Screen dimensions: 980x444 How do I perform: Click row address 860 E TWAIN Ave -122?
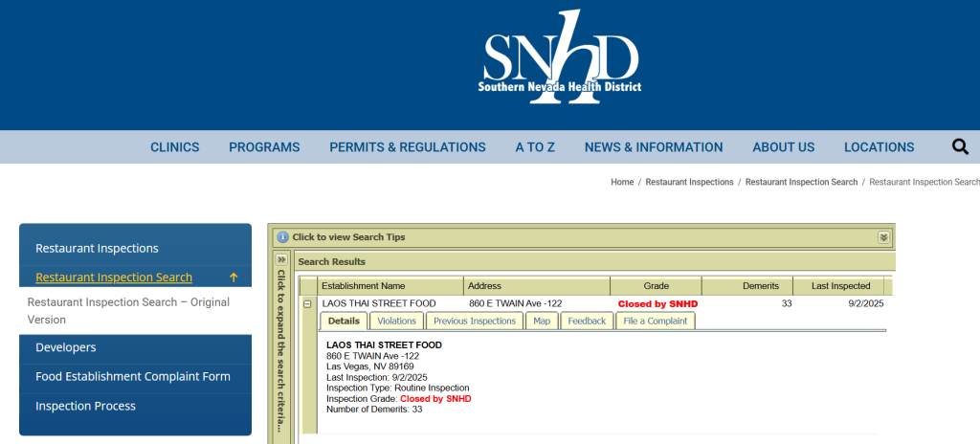click(516, 304)
